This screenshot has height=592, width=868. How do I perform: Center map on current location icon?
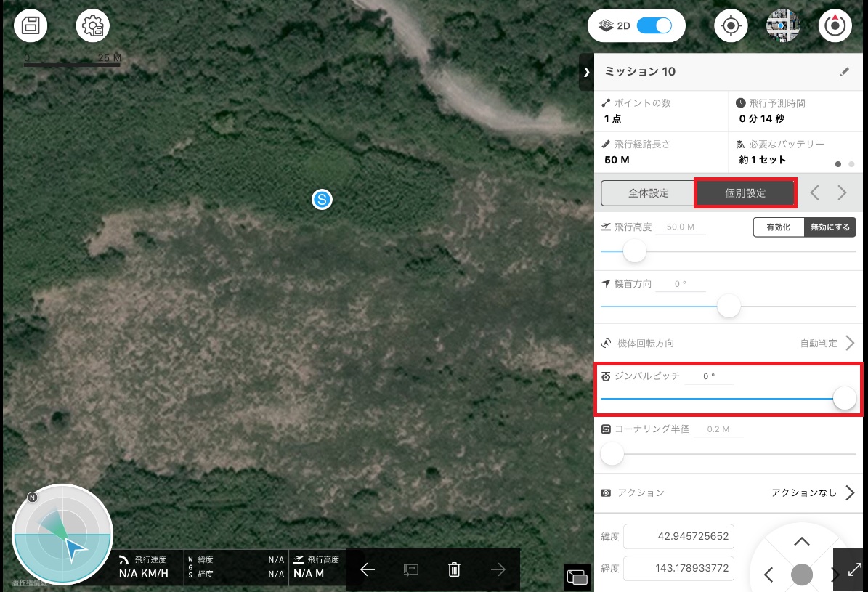731,25
